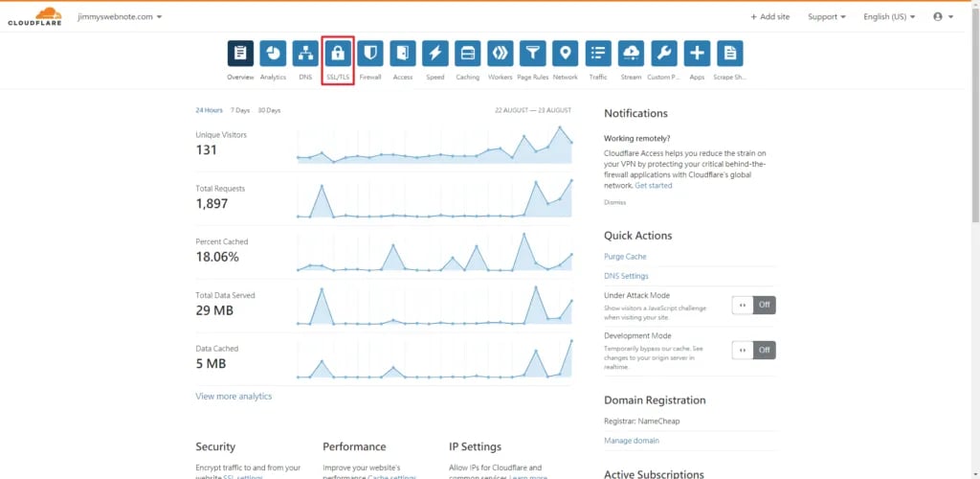This screenshot has width=980, height=479.
Task: Open the Traffic list icon
Action: coord(598,54)
